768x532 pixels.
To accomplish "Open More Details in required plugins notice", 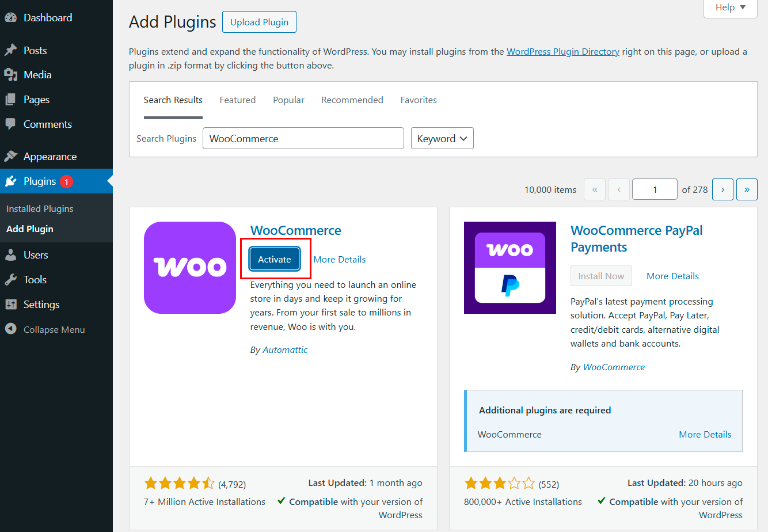I will tap(705, 435).
